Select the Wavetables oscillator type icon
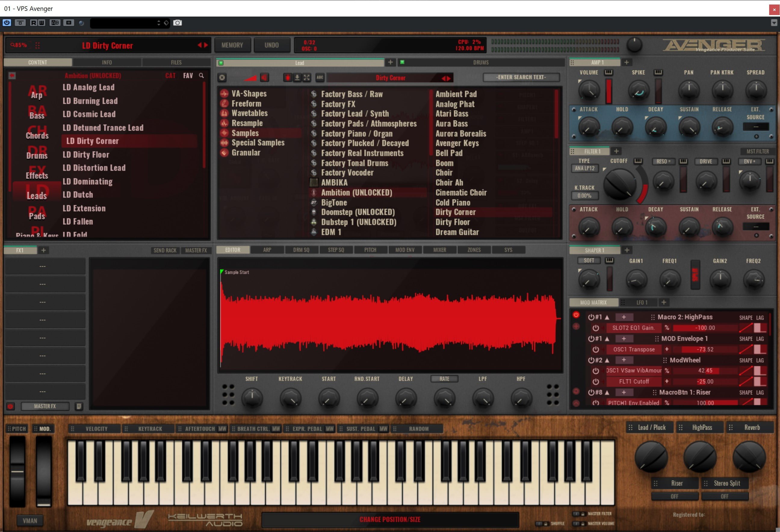The width and height of the screenshot is (780, 532). tap(224, 113)
